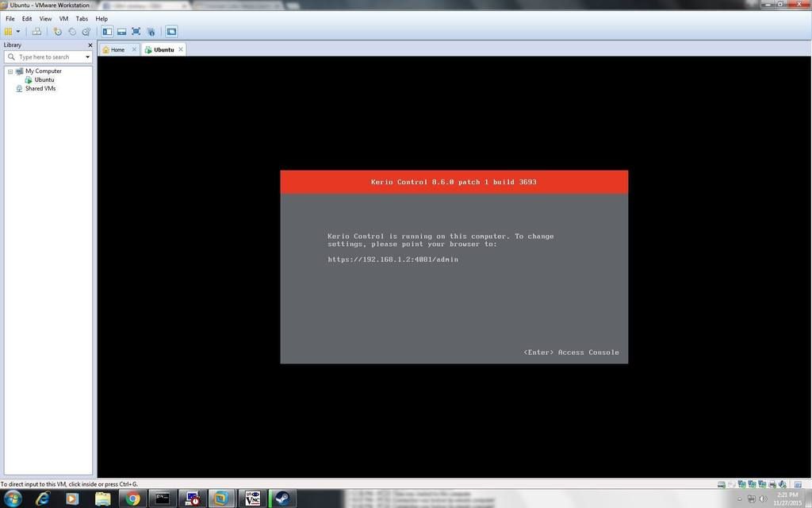Toggle the Library sidebar view button
This screenshot has width=812, height=508.
point(107,32)
